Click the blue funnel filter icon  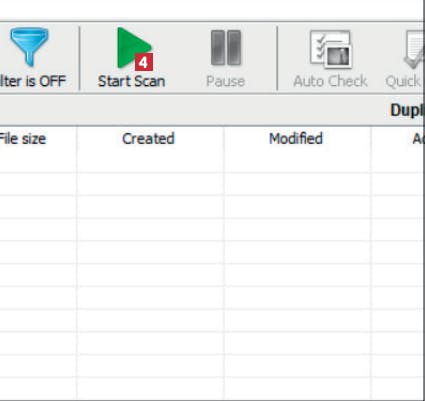click(x=29, y=46)
